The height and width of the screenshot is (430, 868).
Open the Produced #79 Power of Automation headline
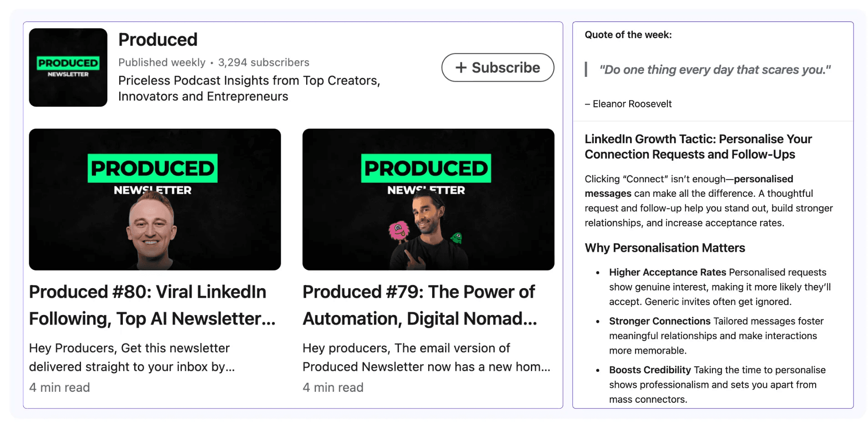coord(420,305)
